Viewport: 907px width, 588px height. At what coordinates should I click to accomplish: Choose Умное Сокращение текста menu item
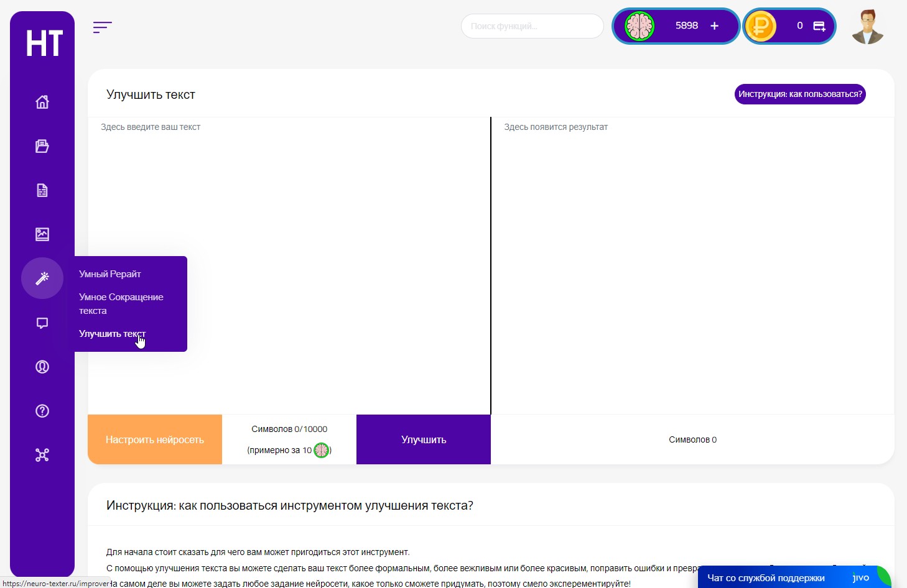coord(121,304)
